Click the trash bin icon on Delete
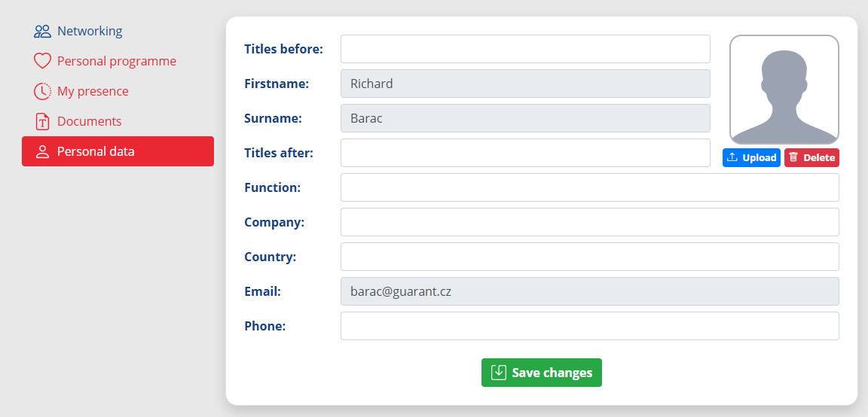Viewport: 868px width, 417px height. pyautogui.click(x=793, y=157)
